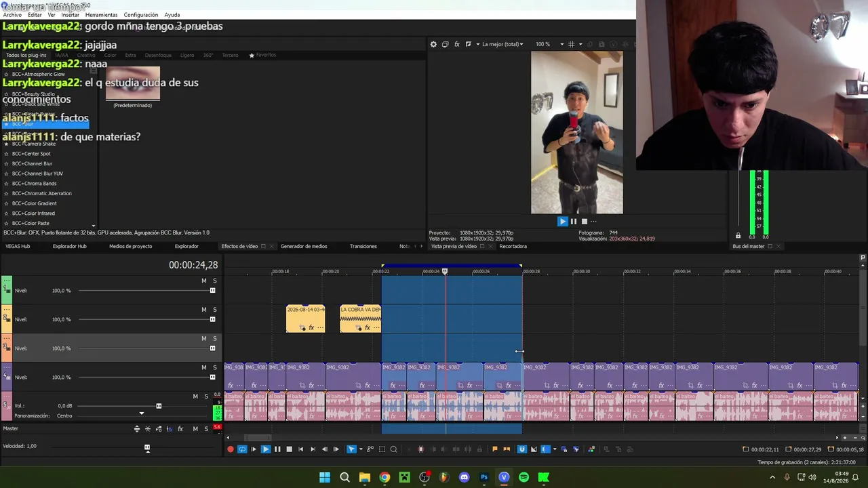Toggle preview on external monitor icon
Screen dimensions: 868x488
[445, 44]
